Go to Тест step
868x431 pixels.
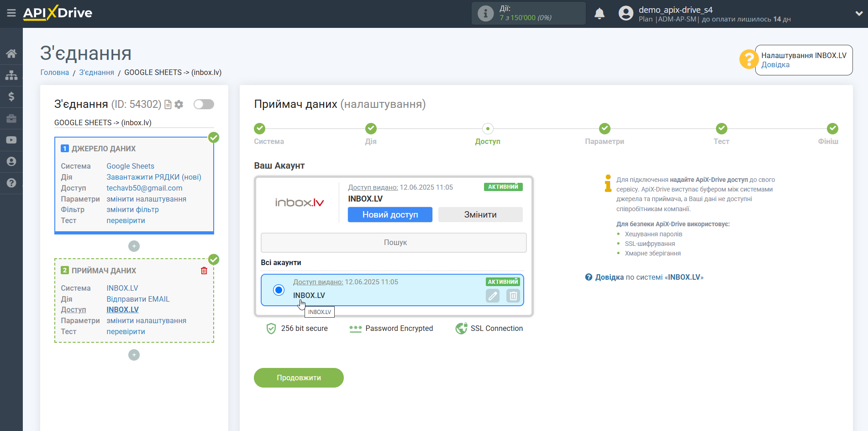pos(721,128)
